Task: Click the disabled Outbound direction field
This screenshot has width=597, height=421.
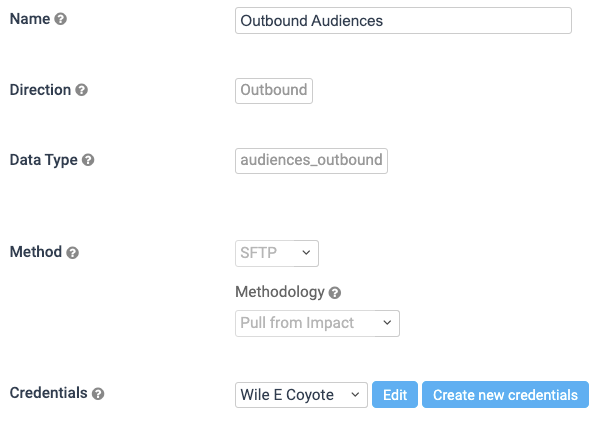Action: (274, 91)
